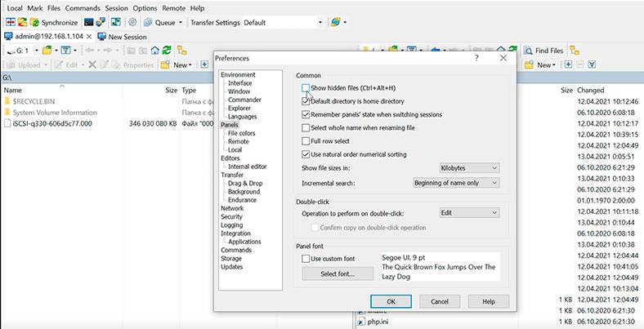This screenshot has height=329, width=644.
Task: Click OK in the Preferences dialog
Action: [x=391, y=301]
